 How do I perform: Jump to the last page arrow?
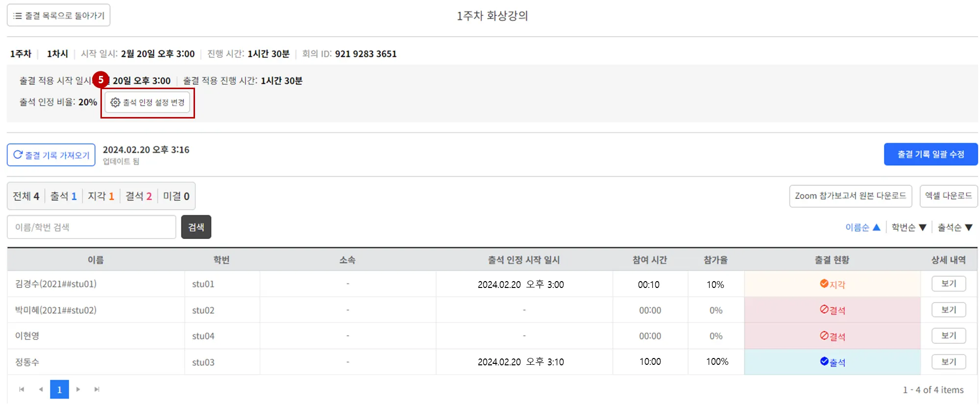(97, 389)
